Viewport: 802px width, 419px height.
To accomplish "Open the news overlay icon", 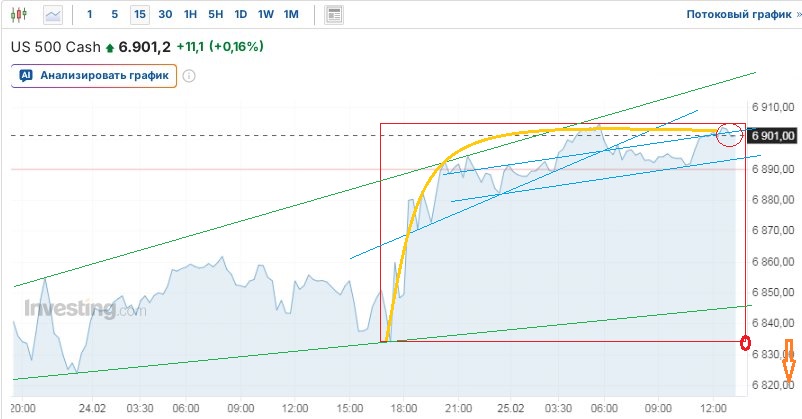I will (334, 15).
